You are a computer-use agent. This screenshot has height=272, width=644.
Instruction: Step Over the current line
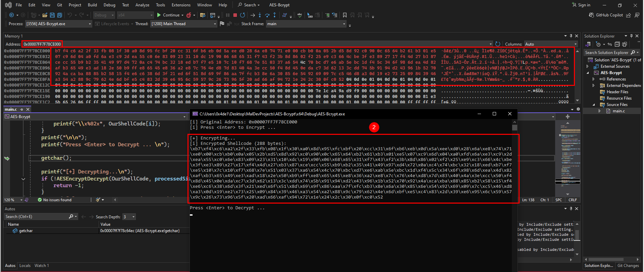pos(267,15)
